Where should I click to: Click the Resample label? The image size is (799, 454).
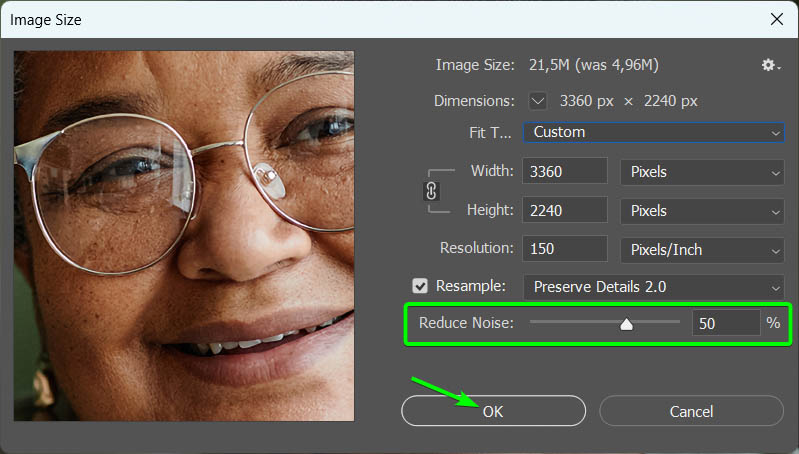tap(470, 286)
